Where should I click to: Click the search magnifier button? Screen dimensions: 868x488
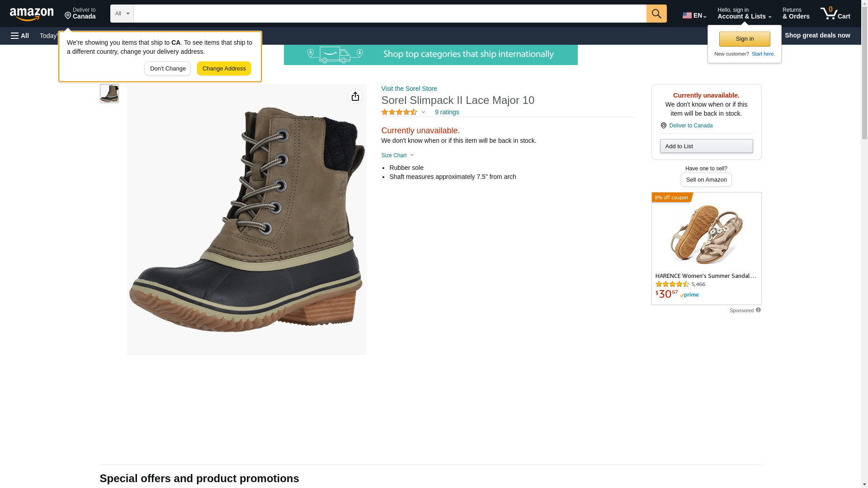pyautogui.click(x=656, y=14)
